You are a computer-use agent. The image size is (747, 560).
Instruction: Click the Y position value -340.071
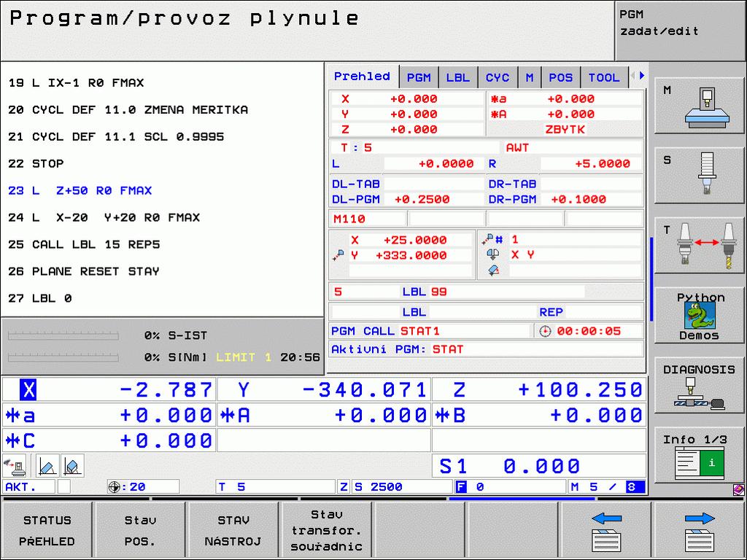[365, 390]
